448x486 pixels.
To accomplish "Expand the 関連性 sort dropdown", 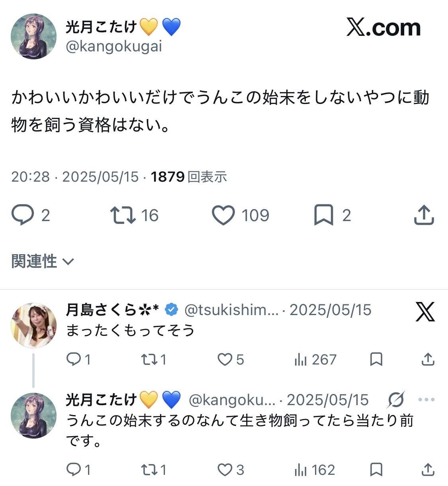I will tap(43, 261).
